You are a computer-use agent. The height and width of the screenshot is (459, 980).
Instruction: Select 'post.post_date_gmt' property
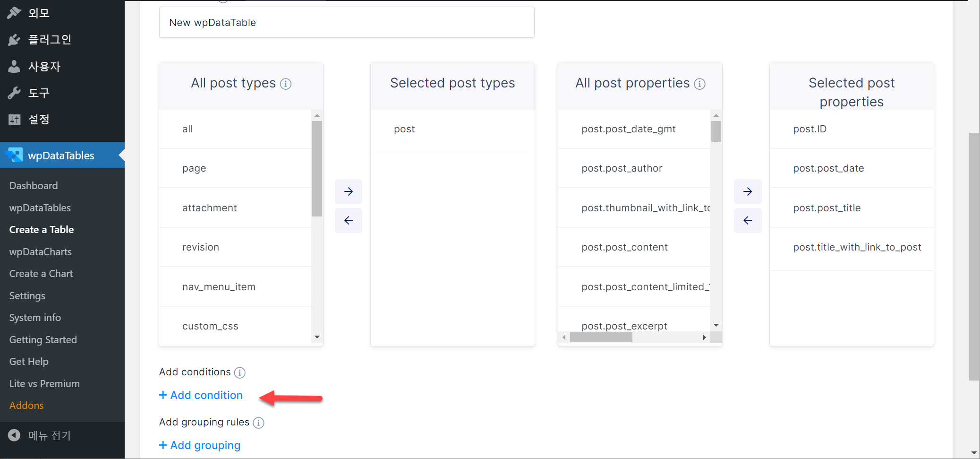[634, 129]
